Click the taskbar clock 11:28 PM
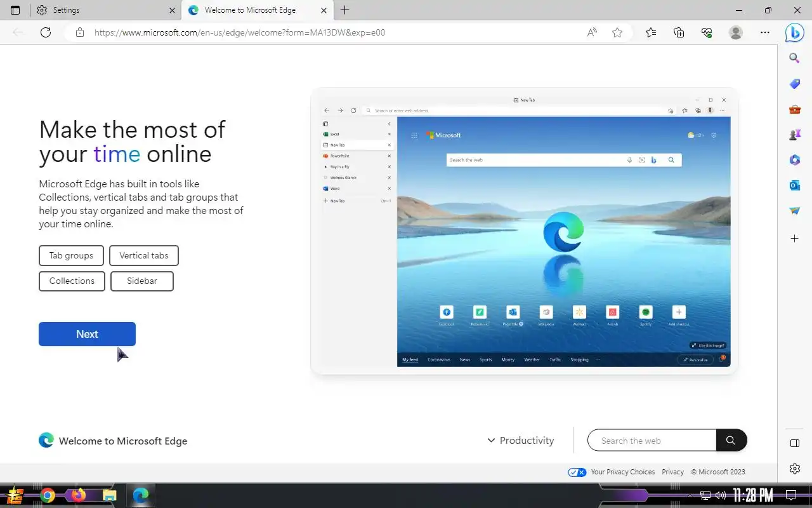 tap(753, 495)
